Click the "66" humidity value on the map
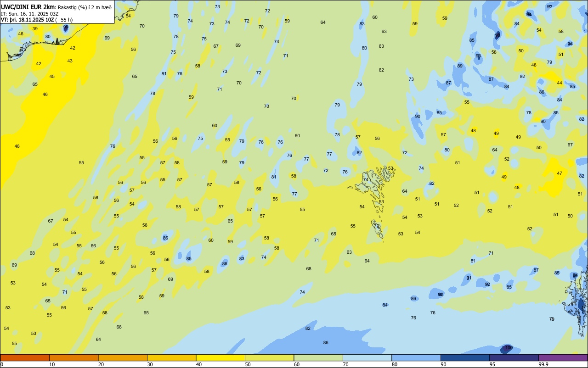588x368 pixels. pyautogui.click(x=93, y=245)
